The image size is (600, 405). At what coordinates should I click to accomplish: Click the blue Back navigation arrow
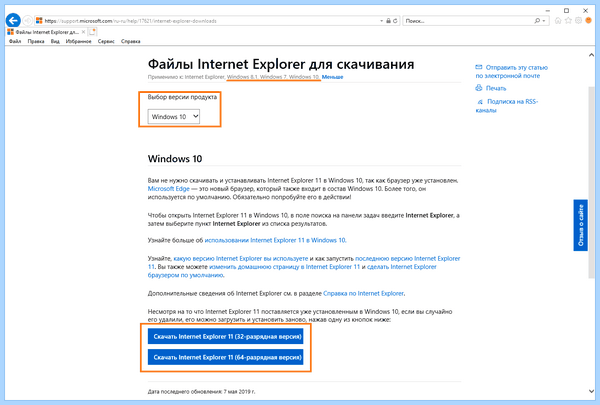[x=13, y=20]
